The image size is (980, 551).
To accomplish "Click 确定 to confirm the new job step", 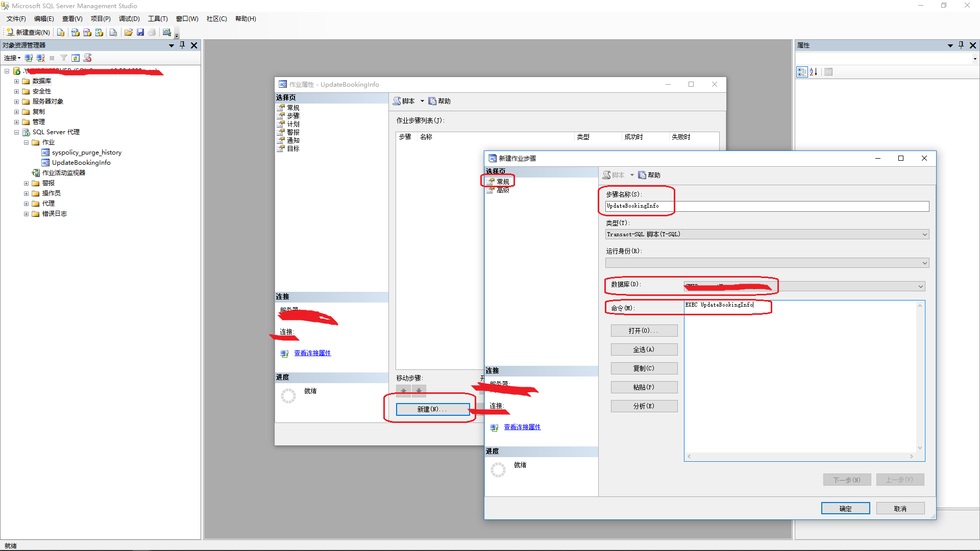I will [x=845, y=508].
